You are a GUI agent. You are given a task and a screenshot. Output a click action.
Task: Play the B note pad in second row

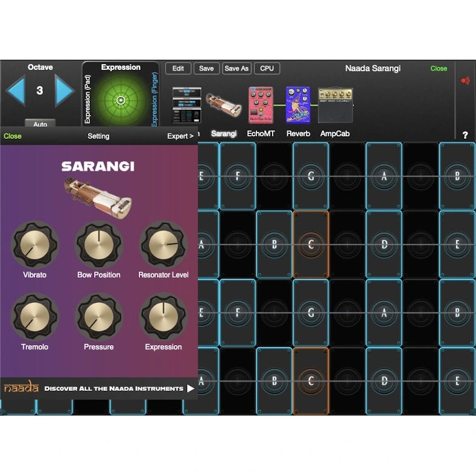[274, 244]
